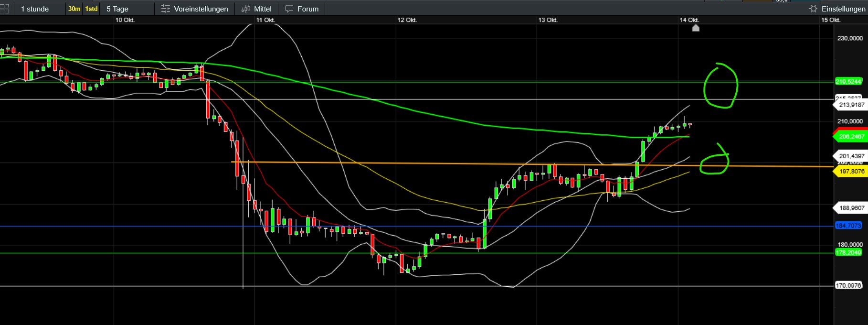Viewport: 868px width, 325px height.
Task: Click the Mittel candlestick chart-type icon
Action: pyautogui.click(x=245, y=9)
